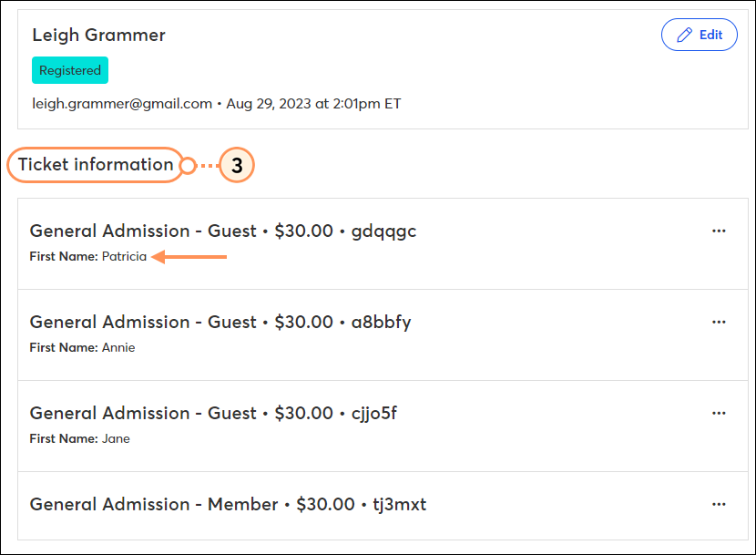The height and width of the screenshot is (555, 756).
Task: Select General Admission Guest ticket gdqqgc row
Action: coord(383,243)
